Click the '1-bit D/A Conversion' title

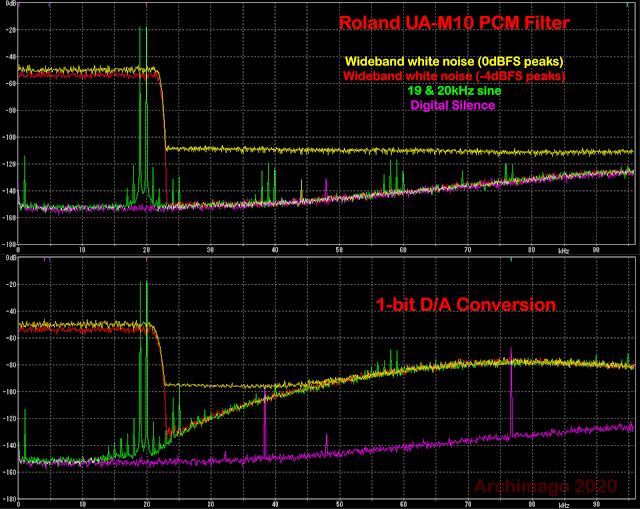click(466, 305)
